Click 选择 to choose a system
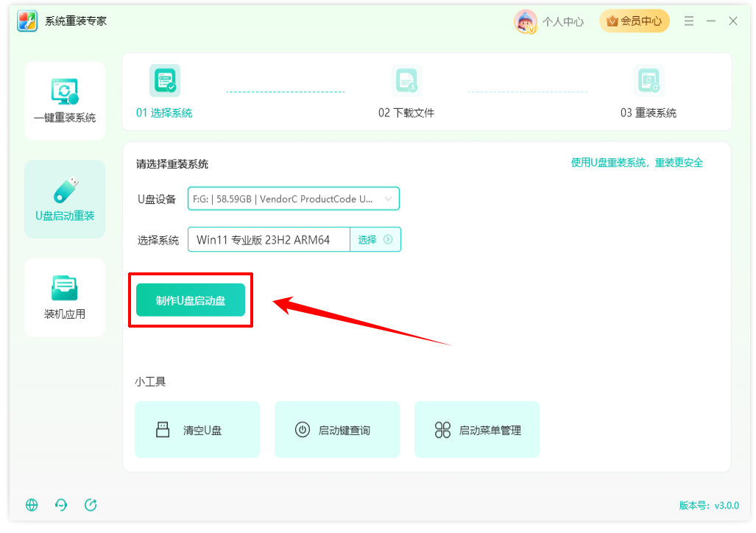Viewport: 756px width, 533px height. 375,240
